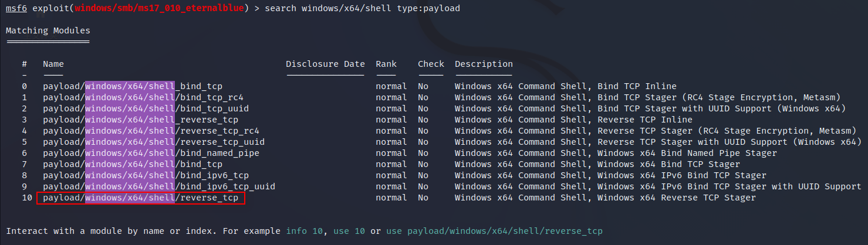Image resolution: width=868 pixels, height=245 pixels.
Task: Click the Check column header
Action: tap(431, 64)
